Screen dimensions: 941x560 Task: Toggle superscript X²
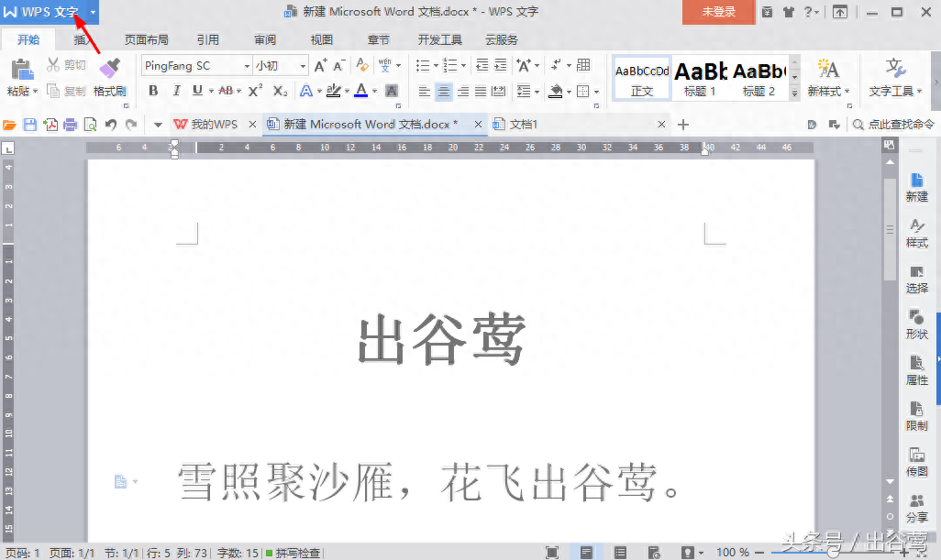(x=255, y=91)
